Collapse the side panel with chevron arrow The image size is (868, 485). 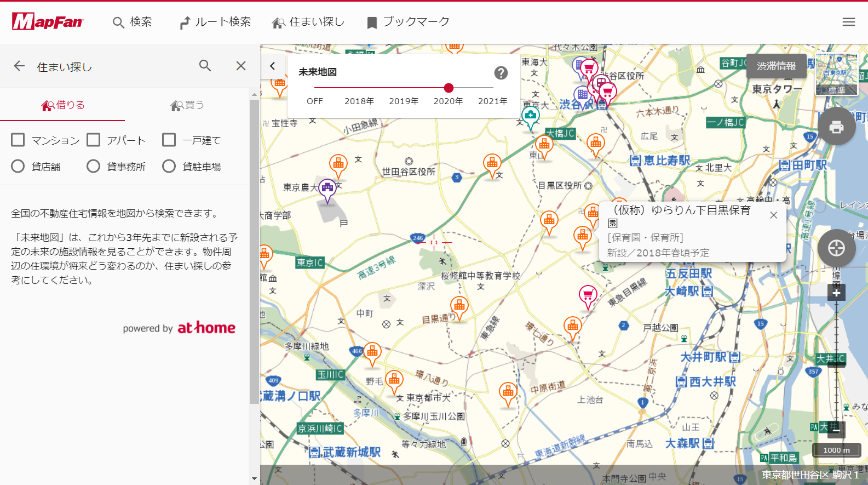tap(272, 66)
